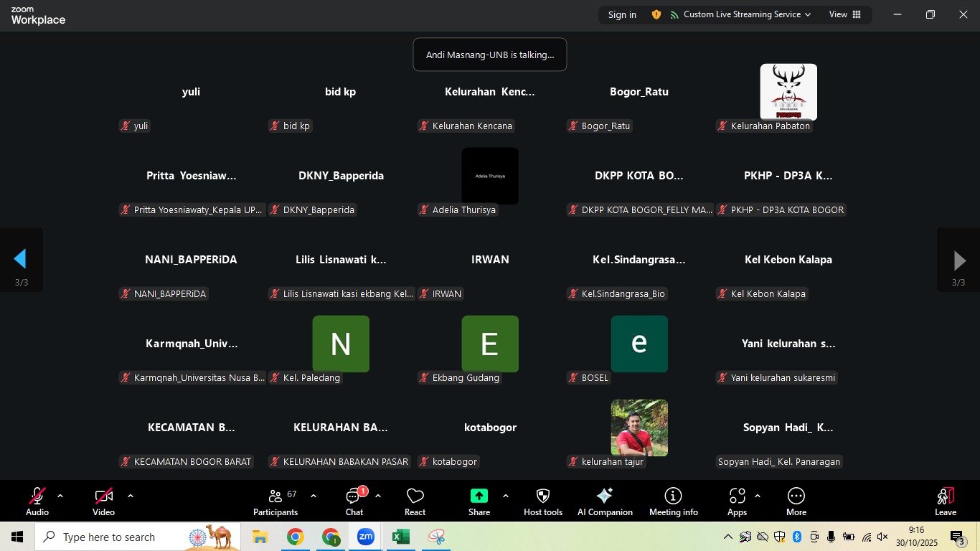Open the React emoji menu

coord(415,501)
